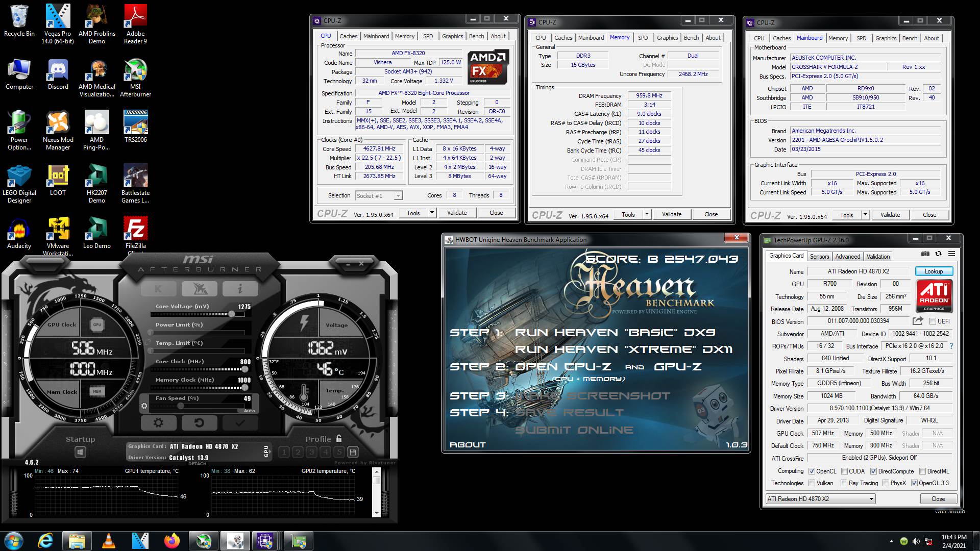The height and width of the screenshot is (551, 980).
Task: Open SPD tab in CPU-Z Memory window
Action: [643, 38]
